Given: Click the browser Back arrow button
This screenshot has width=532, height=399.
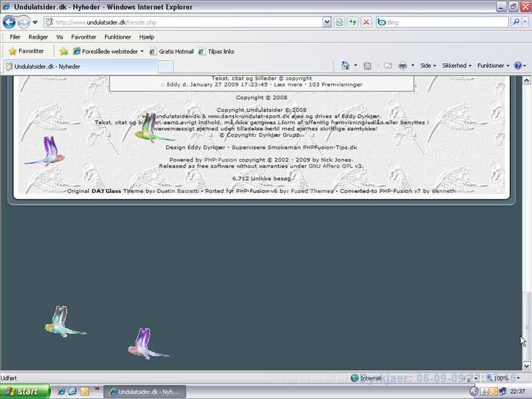Looking at the screenshot, I should (9, 22).
